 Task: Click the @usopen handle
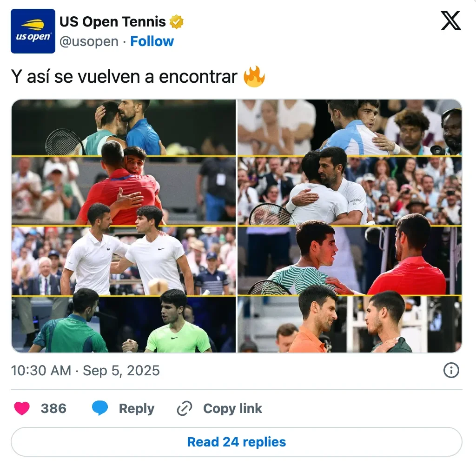[x=89, y=41]
